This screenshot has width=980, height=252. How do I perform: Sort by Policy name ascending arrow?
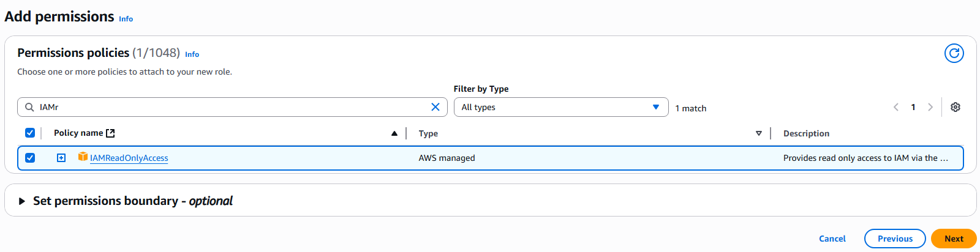394,133
